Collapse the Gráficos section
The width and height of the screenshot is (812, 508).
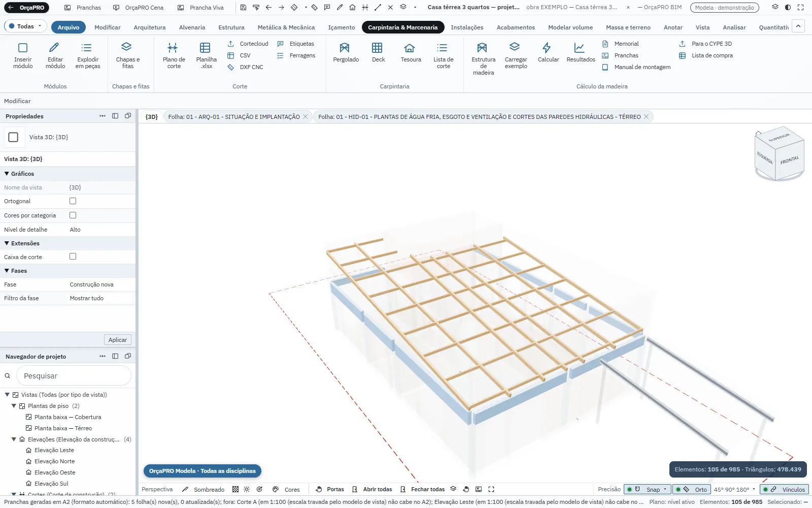[x=7, y=174]
